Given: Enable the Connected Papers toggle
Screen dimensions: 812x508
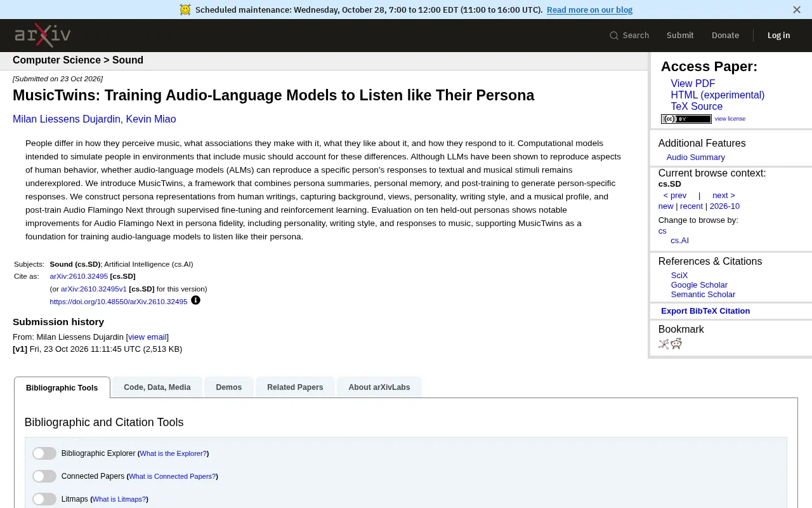Looking at the screenshot, I should coord(44,476).
